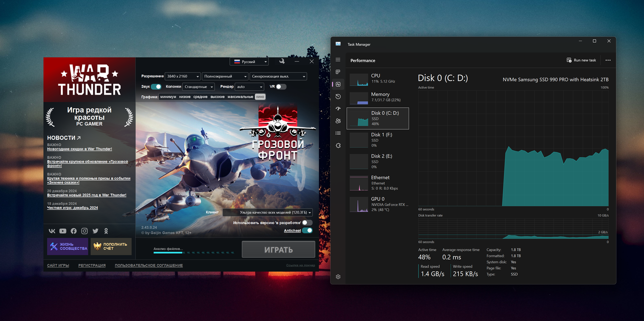Select CPU in Task Manager performance list
This screenshot has width=644, height=321.
378,78
